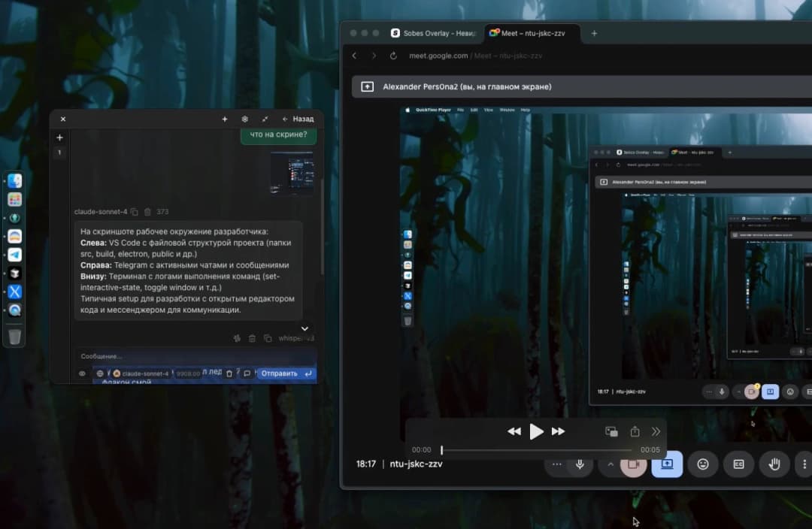Toggle closed captions in Meet
812x529 pixels.
(x=739, y=464)
